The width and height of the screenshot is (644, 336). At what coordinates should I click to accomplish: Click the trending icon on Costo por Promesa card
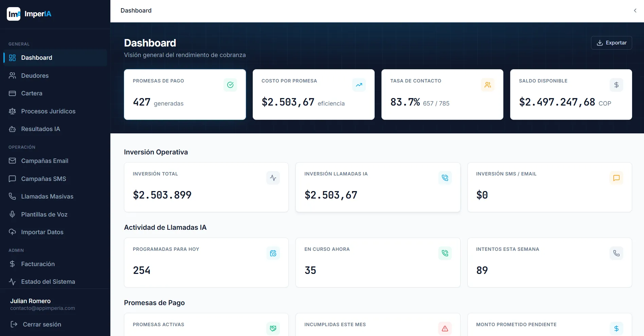point(359,85)
